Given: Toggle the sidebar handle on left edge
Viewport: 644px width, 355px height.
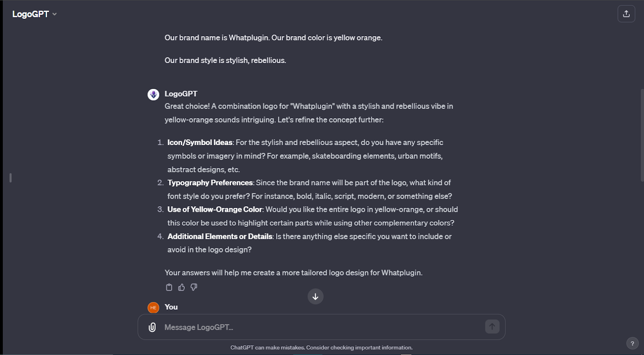Looking at the screenshot, I should pos(10,177).
